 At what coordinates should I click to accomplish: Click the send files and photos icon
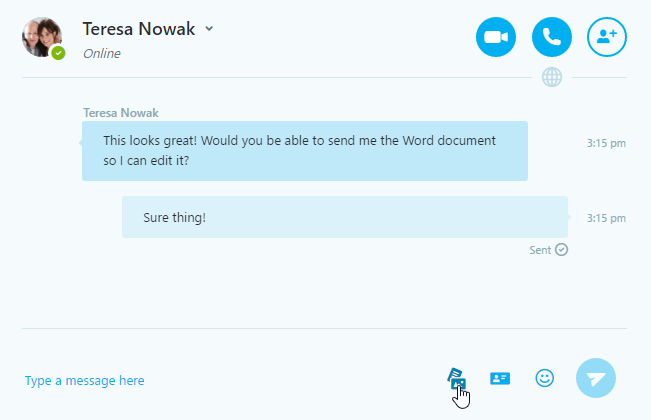tap(457, 378)
